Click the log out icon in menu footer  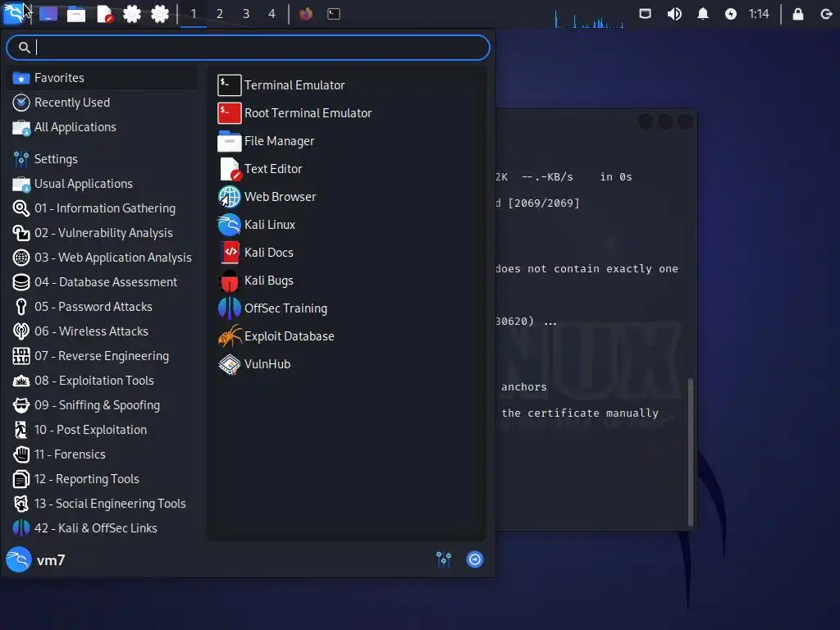coord(475,559)
